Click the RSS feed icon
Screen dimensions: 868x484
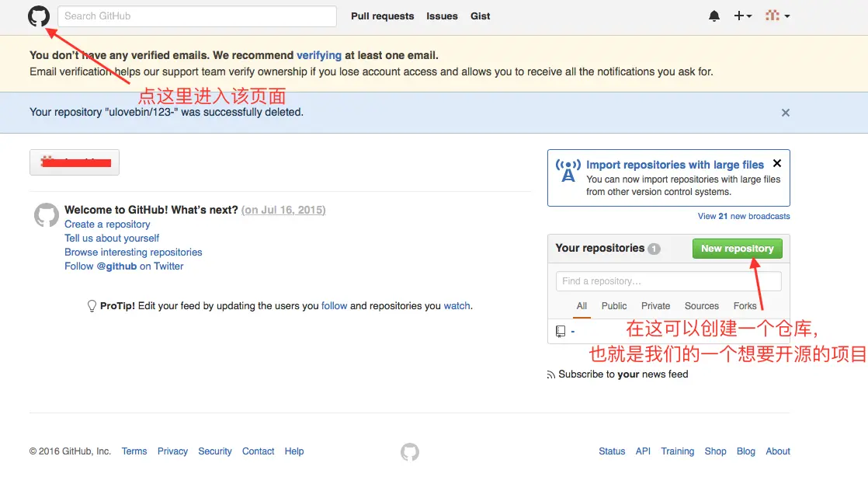550,375
